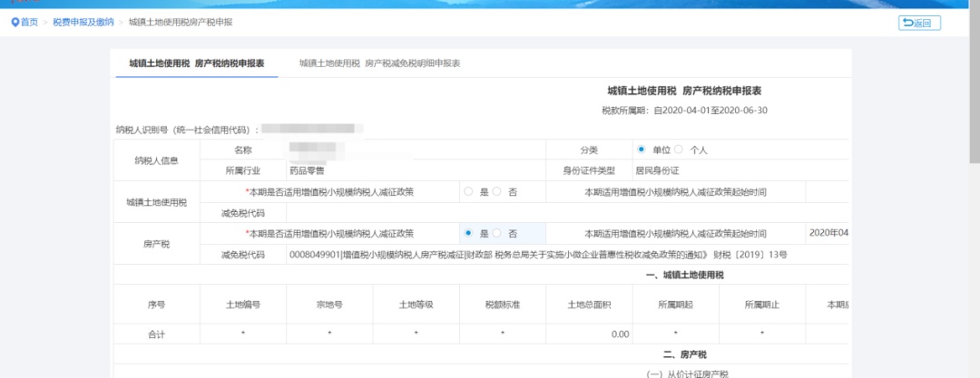Click 城镇土地使用税 policy start time field
Screen dimensions: 980x378
(x=828, y=192)
